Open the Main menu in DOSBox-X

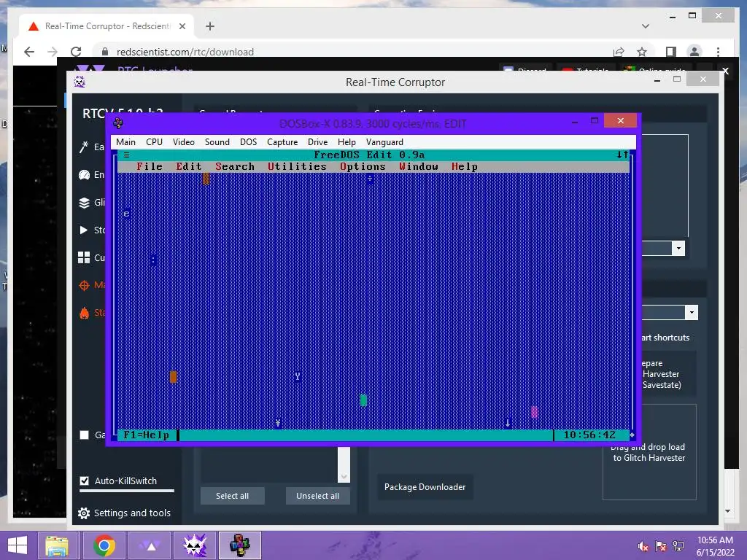(x=125, y=142)
